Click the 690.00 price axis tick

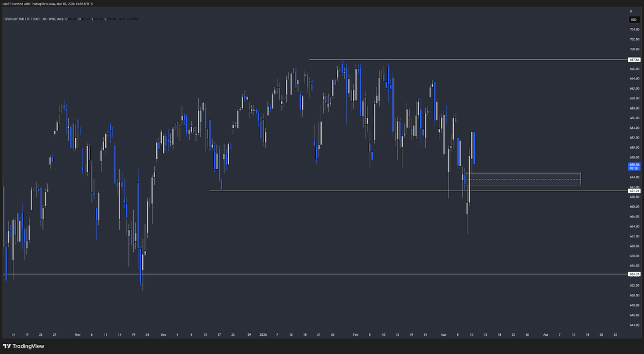pyautogui.click(x=634, y=98)
